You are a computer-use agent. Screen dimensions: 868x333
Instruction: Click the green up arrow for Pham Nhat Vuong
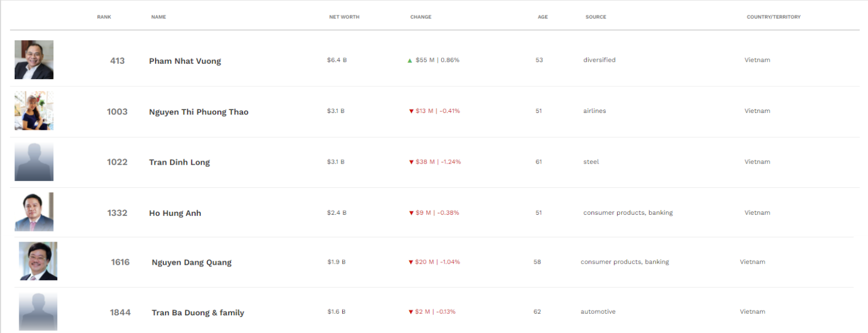point(410,61)
